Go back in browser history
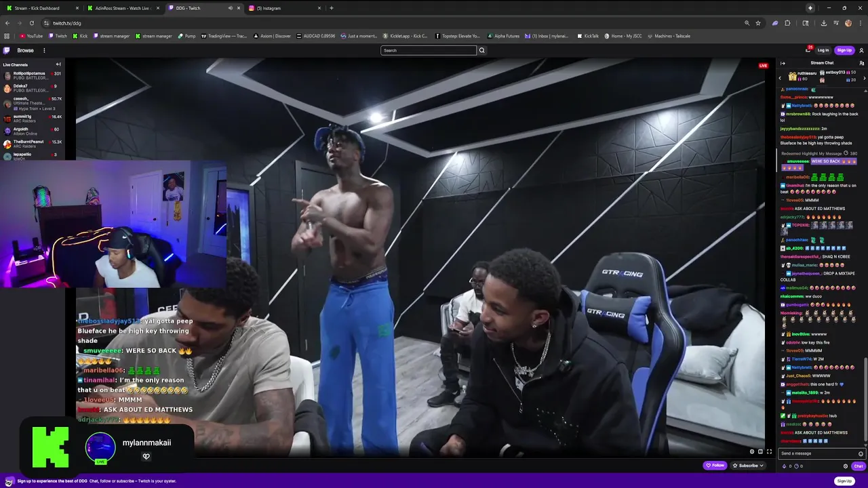 (7, 23)
